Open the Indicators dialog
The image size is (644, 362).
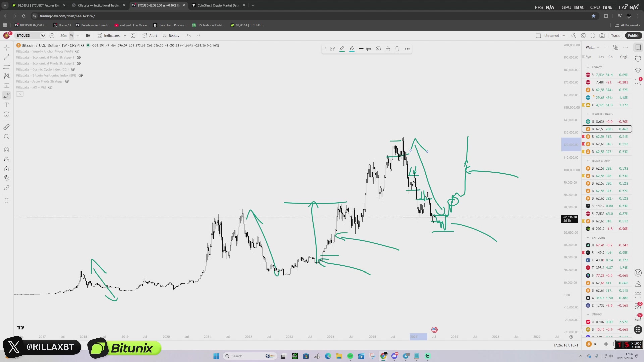[109, 36]
